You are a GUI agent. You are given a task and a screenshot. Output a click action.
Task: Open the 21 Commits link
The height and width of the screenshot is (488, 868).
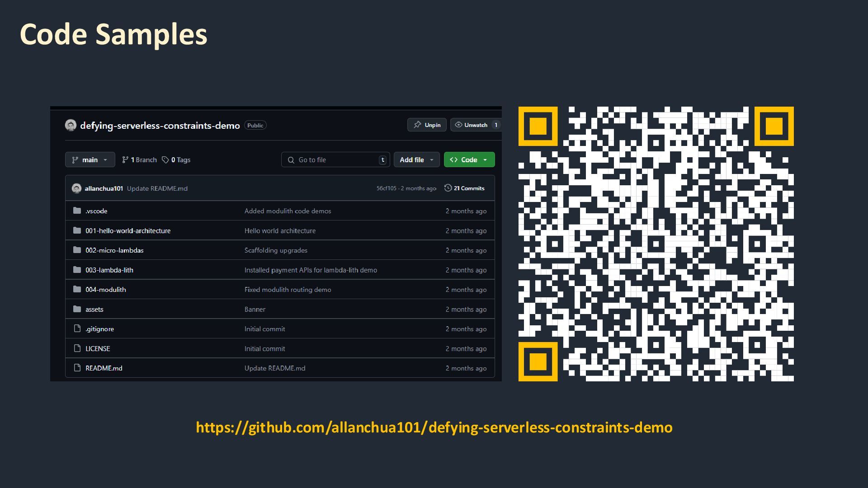pos(469,188)
